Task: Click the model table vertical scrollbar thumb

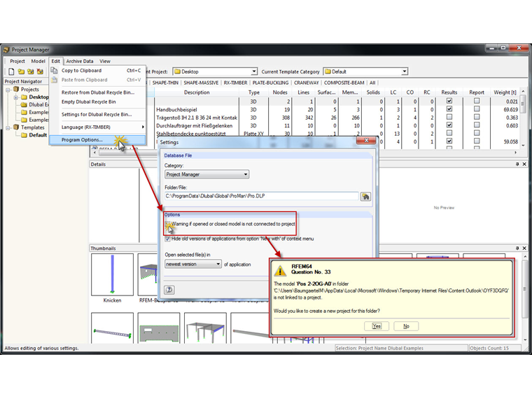Action: [523, 105]
